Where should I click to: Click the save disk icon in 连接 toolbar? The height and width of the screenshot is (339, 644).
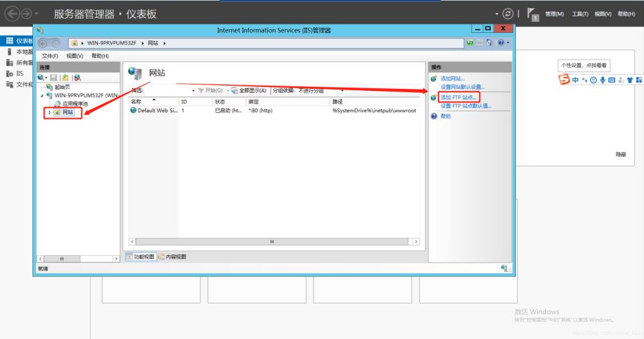(x=54, y=77)
